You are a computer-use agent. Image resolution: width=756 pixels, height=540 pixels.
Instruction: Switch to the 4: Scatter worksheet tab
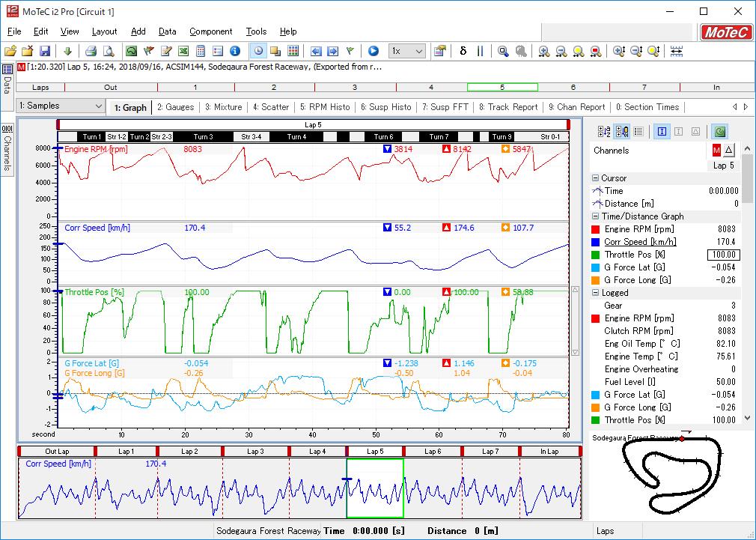[271, 107]
